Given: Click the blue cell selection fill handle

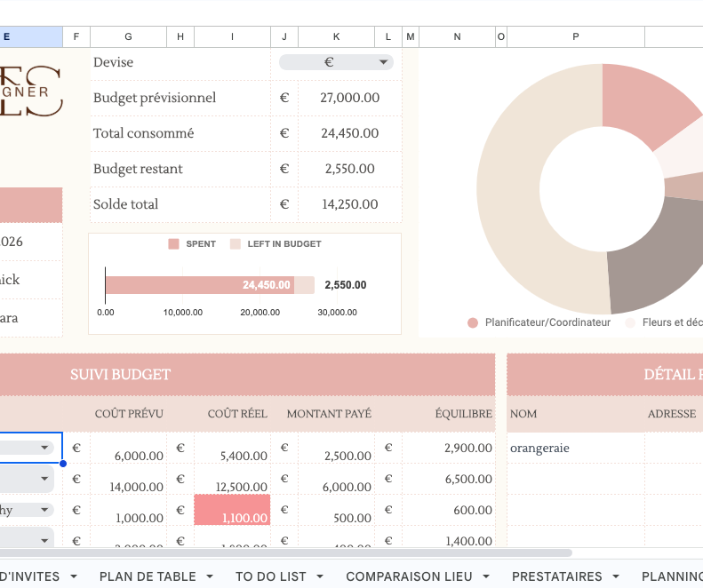Looking at the screenshot, I should click(63, 463).
